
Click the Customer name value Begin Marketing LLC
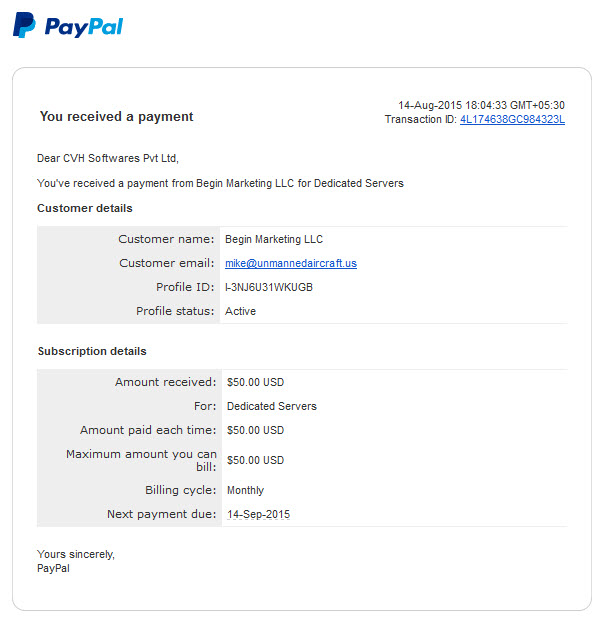click(274, 239)
